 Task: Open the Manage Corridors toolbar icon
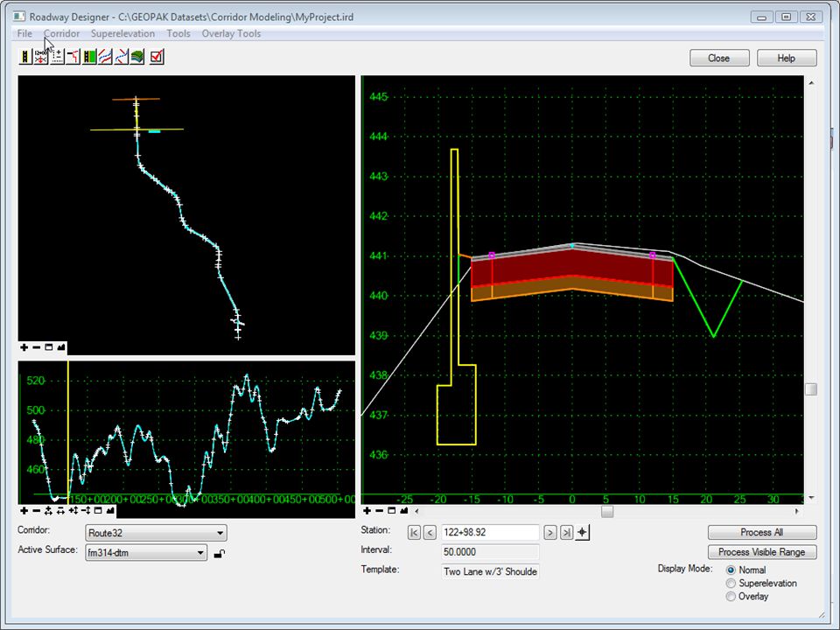pos(24,56)
